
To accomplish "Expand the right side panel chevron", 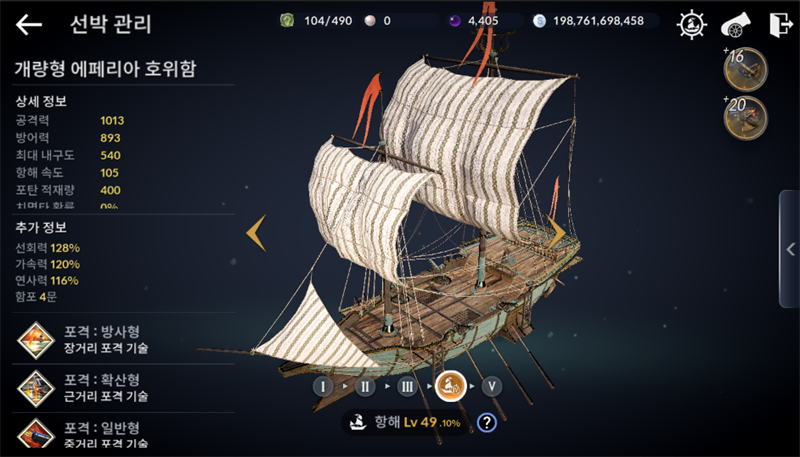I will pos(790,249).
